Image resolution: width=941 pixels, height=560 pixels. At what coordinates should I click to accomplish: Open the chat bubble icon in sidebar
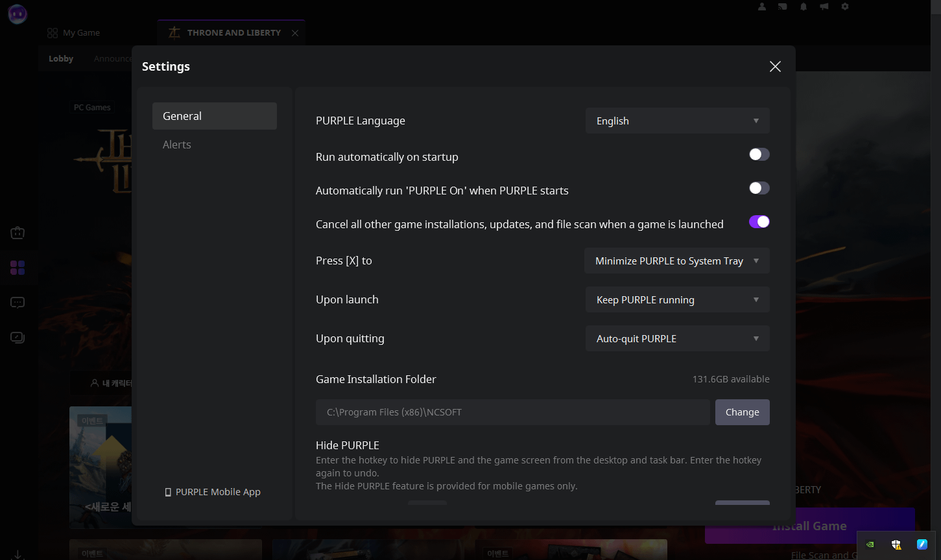tap(18, 303)
